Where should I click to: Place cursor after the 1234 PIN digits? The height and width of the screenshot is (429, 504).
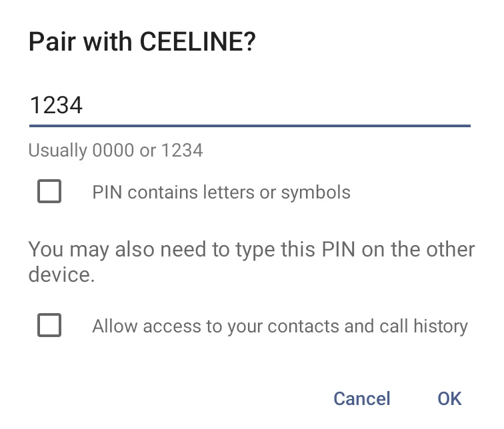[x=83, y=105]
